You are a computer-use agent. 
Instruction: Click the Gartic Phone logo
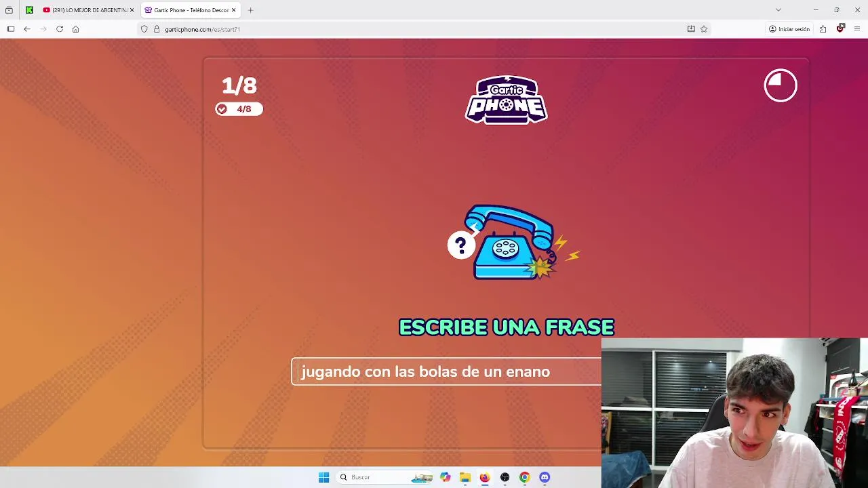(x=506, y=100)
